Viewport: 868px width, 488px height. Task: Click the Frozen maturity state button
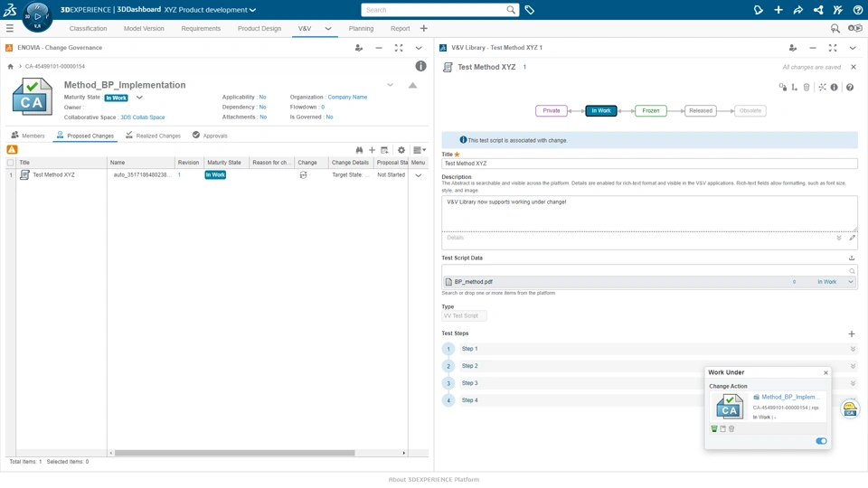coord(650,110)
